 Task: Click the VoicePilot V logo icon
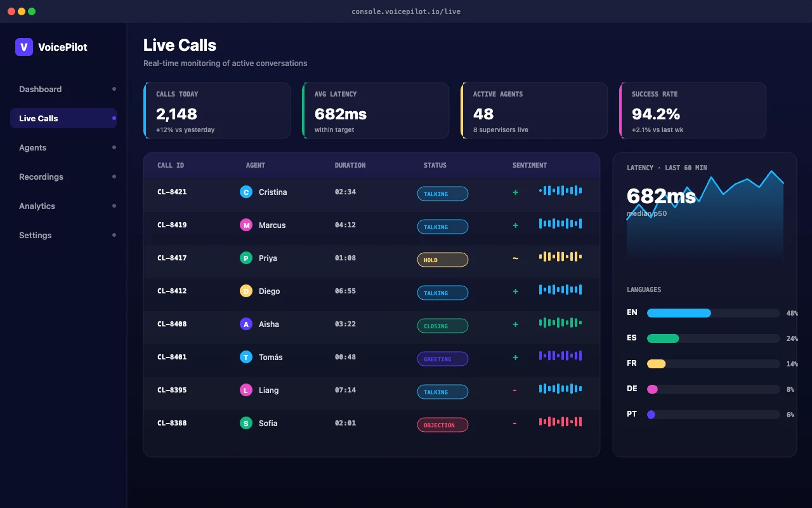[24, 47]
